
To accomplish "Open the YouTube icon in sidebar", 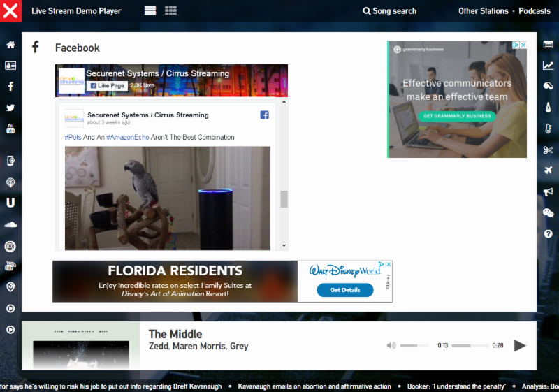I will (10, 129).
